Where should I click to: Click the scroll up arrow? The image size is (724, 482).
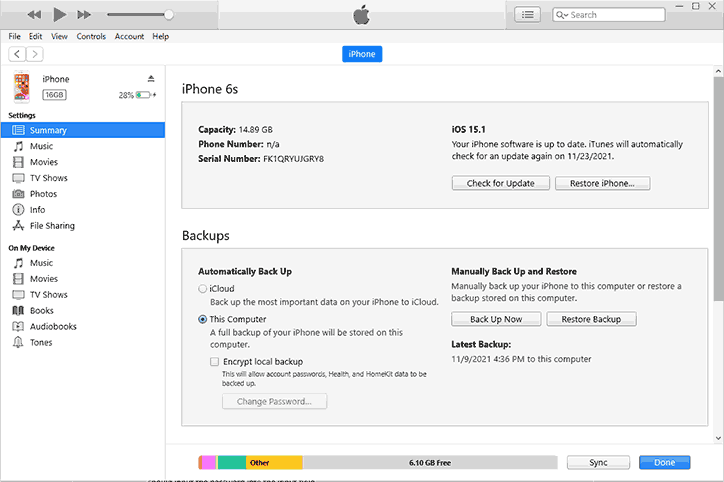tap(718, 71)
